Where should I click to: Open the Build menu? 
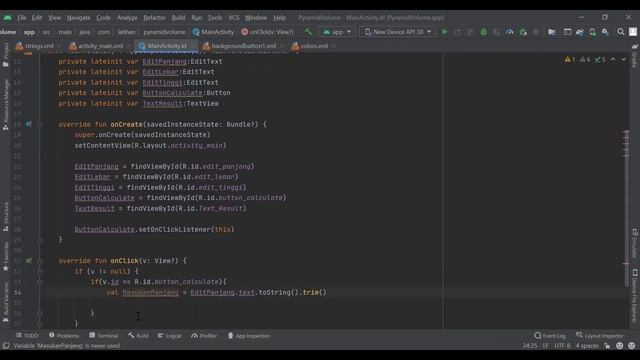click(x=178, y=18)
